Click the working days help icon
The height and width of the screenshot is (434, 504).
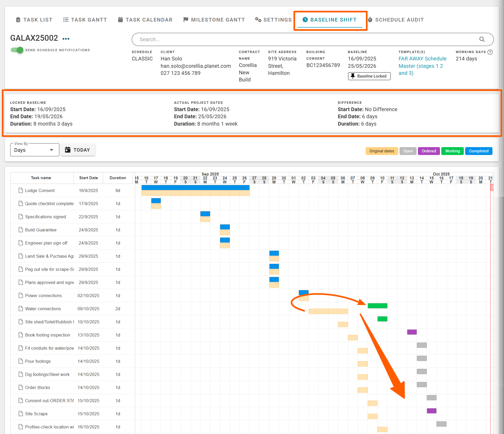pos(490,52)
